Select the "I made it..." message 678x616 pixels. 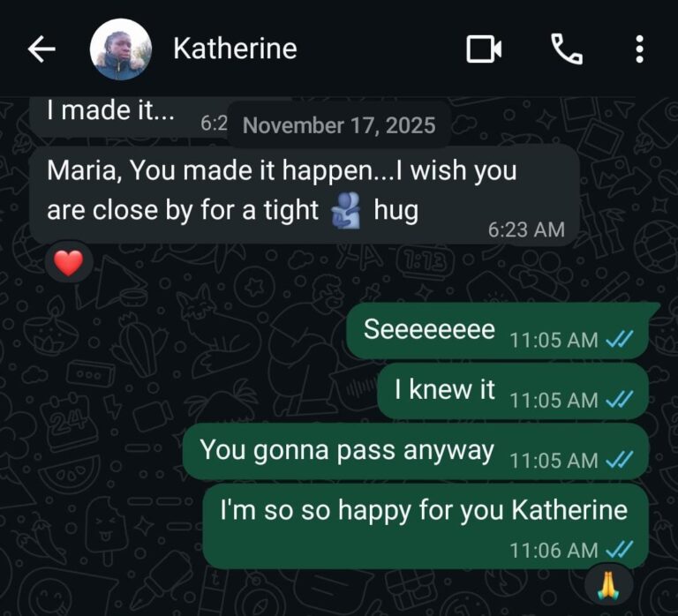pyautogui.click(x=129, y=116)
